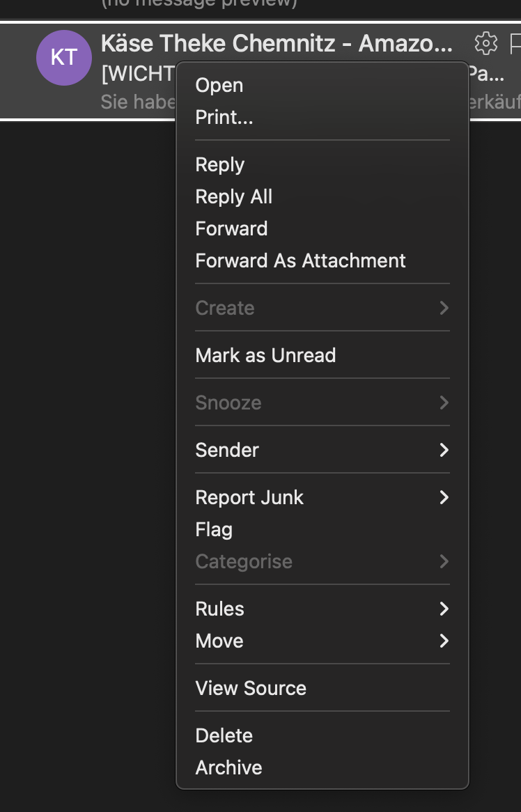
Task: Choose Archive at the menu bottom
Action: point(228,768)
